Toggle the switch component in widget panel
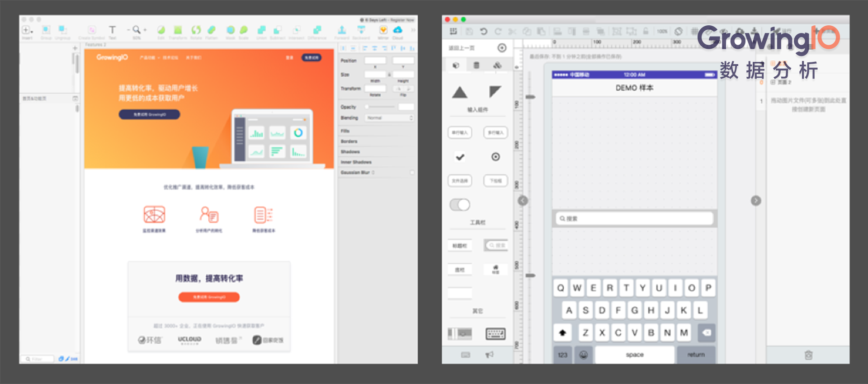868x384 pixels. [x=460, y=205]
